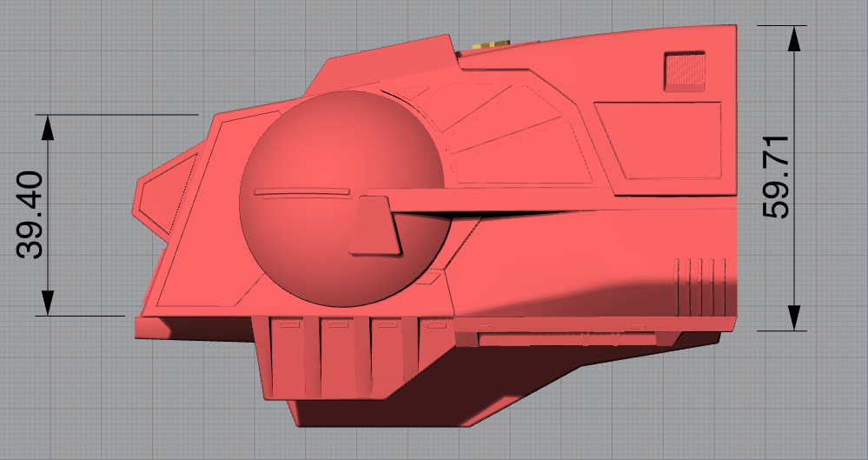Screen dimensions: 868x460
Task: Select the trapezoid fin on the sphere
Action: point(374,225)
